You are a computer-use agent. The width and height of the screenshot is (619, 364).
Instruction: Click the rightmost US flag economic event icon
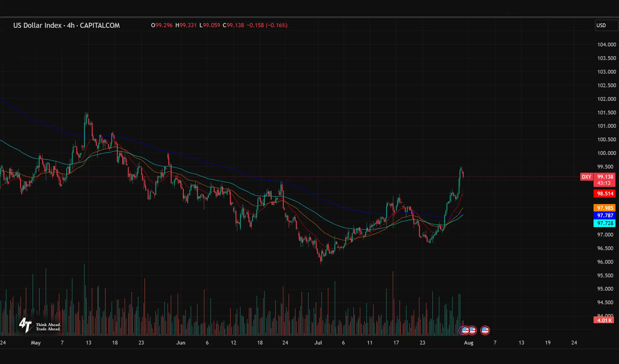[x=485, y=330]
